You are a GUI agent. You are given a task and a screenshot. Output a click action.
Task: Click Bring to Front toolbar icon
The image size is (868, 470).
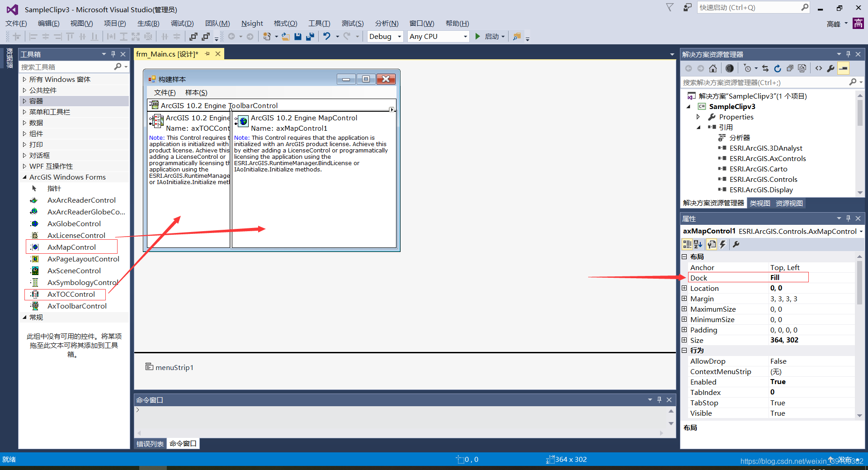193,37
